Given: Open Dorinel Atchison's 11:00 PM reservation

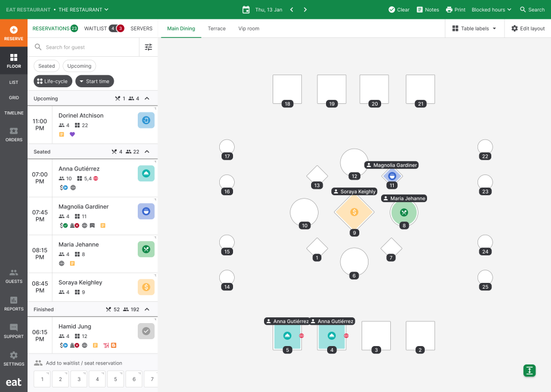Looking at the screenshot, I should tap(93, 125).
